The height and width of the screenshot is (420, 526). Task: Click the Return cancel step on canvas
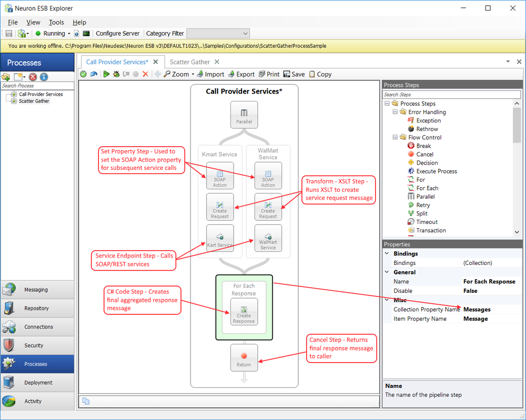(x=244, y=357)
